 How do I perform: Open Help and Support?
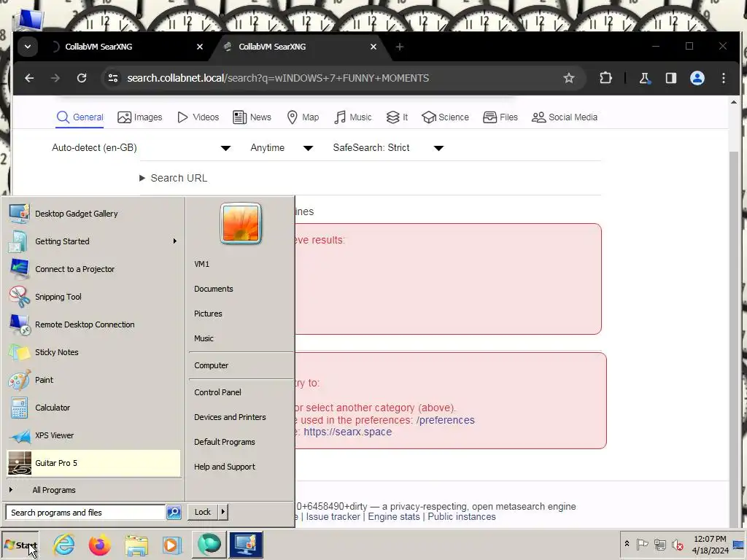225,467
